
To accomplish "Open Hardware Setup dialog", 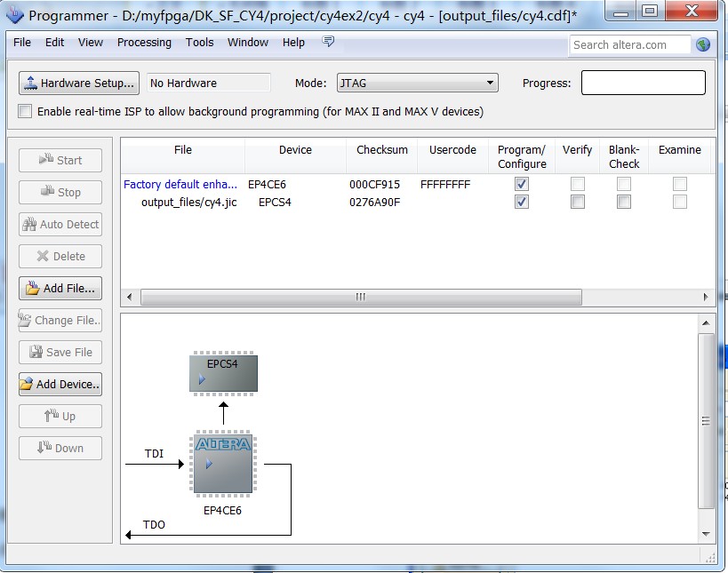I will click(79, 84).
